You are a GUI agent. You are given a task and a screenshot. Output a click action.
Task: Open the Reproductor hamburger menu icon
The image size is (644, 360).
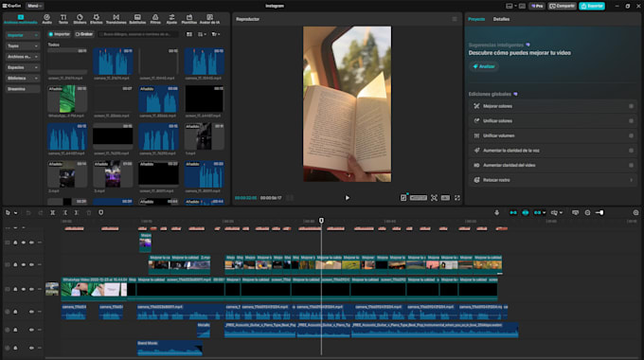tap(455, 19)
